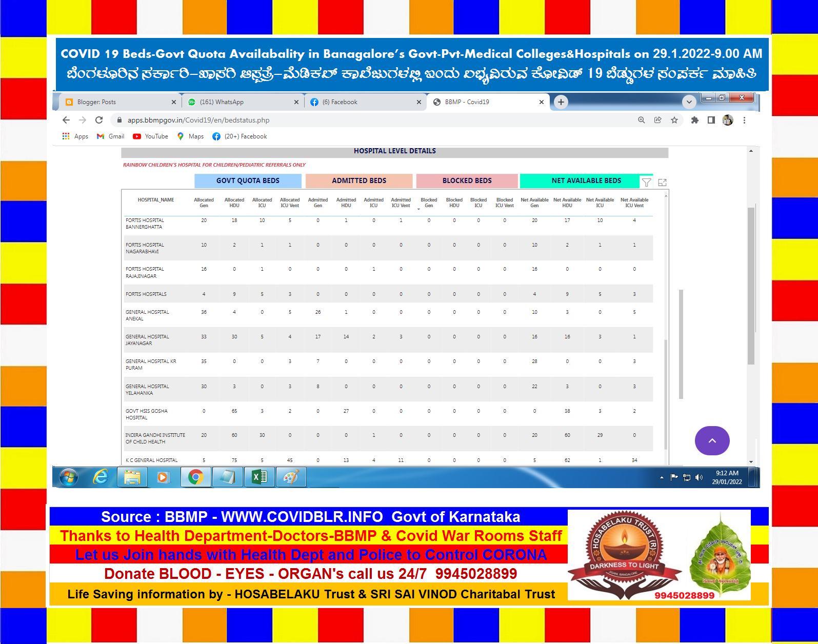Sort by HOSPITAL_NAME column header
Viewport: 818px width, 644px height.
click(156, 200)
